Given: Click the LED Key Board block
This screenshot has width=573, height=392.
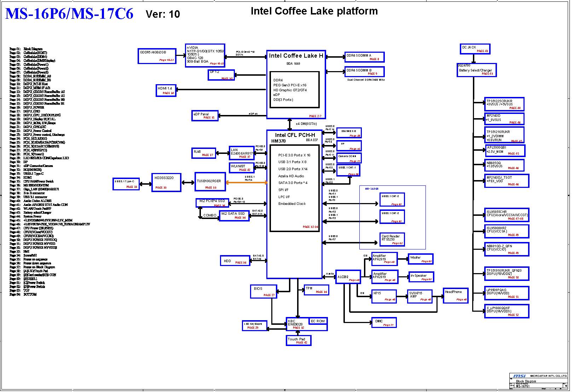Looking at the screenshot, I should pos(254,325).
